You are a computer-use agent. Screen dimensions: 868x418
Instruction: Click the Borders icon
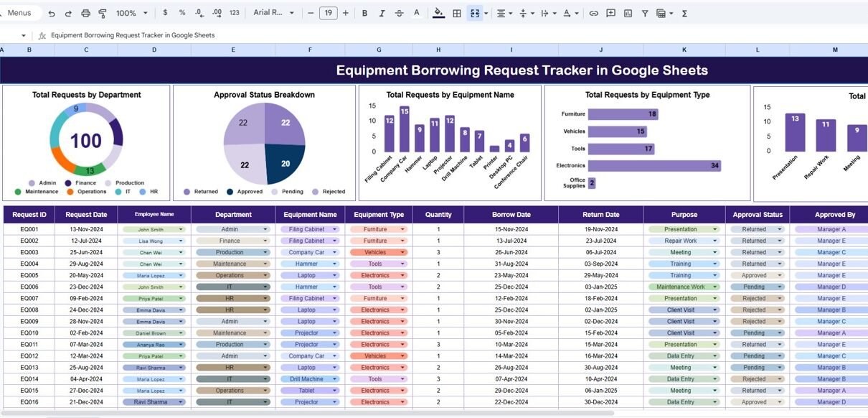456,13
